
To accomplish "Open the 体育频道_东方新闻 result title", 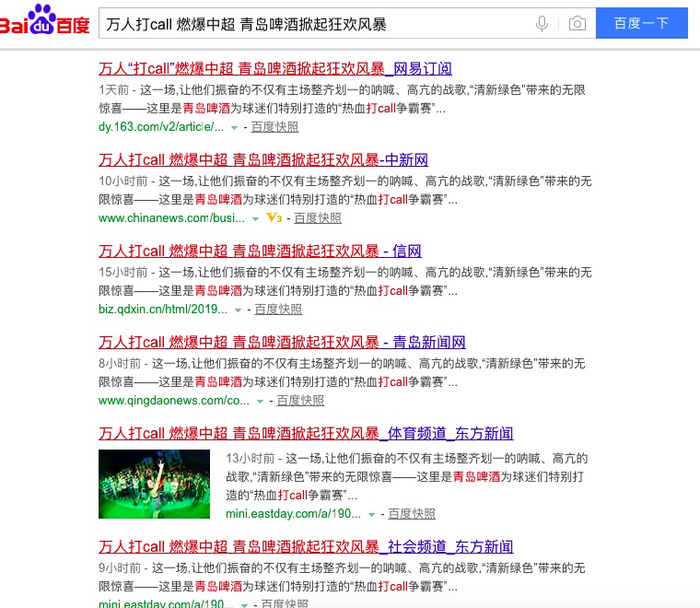I will click(x=306, y=434).
